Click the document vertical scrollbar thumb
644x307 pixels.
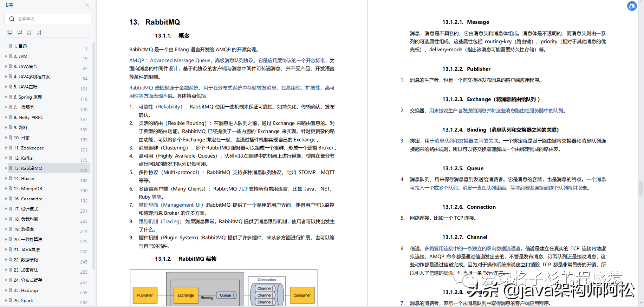(x=641, y=188)
